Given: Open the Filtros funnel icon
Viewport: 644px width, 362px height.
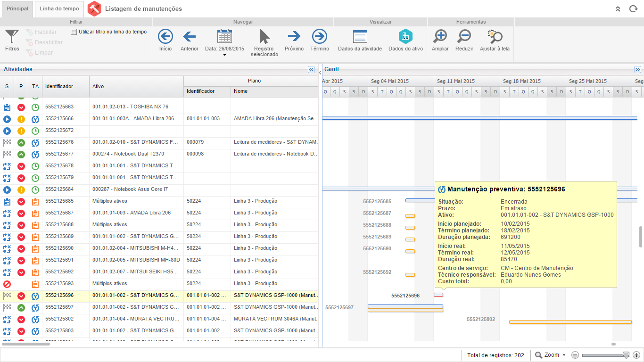Looking at the screenshot, I should coord(12,37).
